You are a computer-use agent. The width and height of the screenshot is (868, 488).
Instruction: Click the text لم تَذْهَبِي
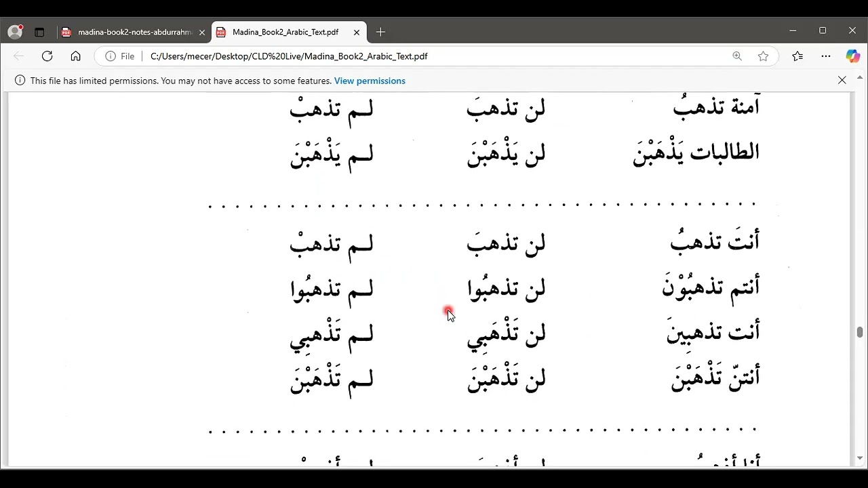332,335
